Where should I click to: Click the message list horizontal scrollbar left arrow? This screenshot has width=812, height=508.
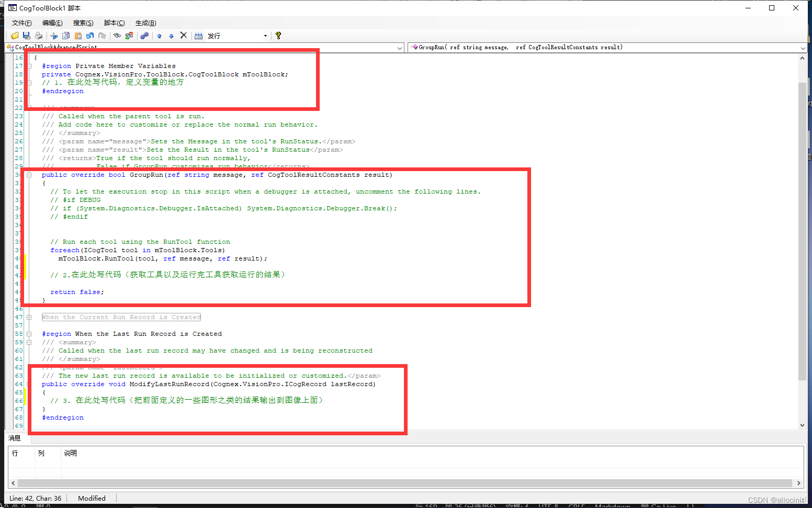tap(13, 483)
